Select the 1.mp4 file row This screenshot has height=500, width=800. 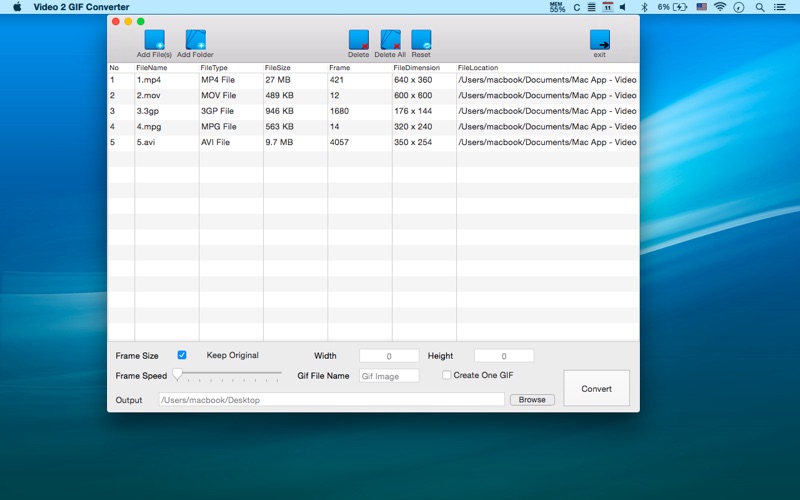pos(373,80)
